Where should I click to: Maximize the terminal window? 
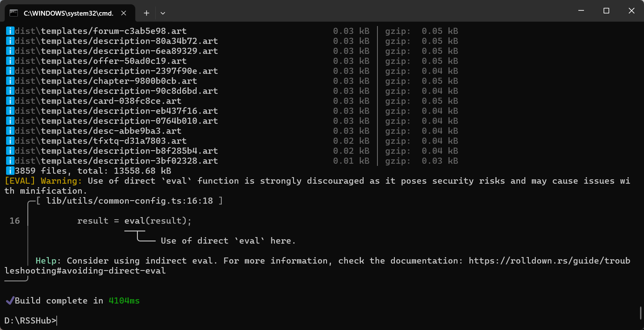606,11
